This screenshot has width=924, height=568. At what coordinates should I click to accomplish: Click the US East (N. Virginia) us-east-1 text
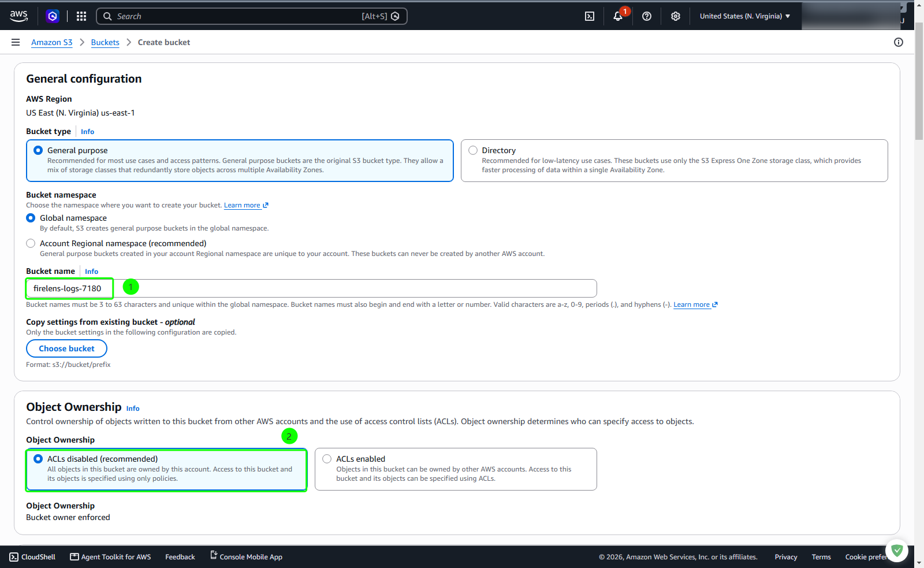pos(80,113)
